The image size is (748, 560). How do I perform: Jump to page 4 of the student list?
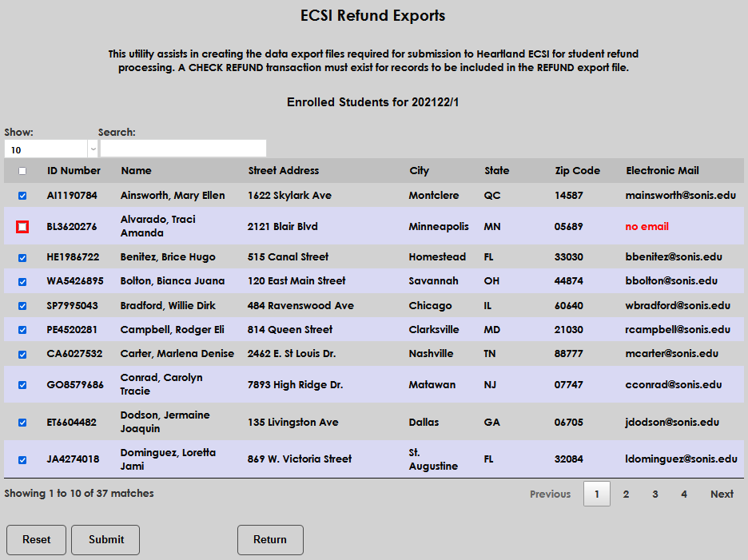pyautogui.click(x=683, y=494)
